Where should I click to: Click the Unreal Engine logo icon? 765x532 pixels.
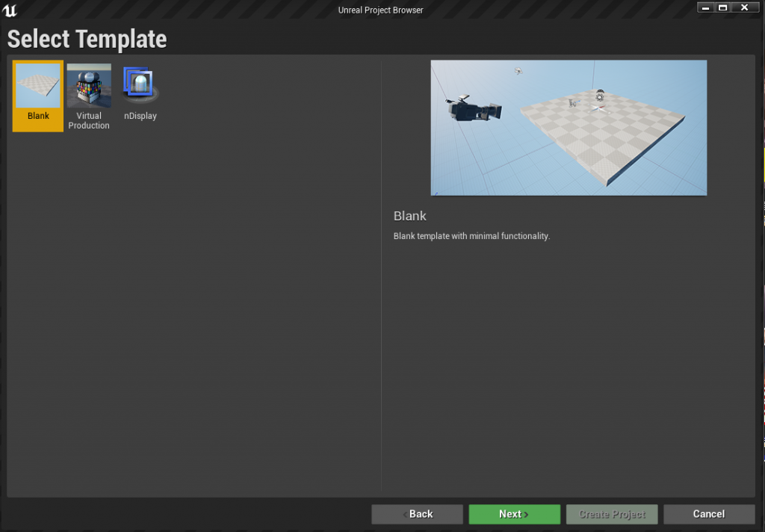tap(10, 10)
